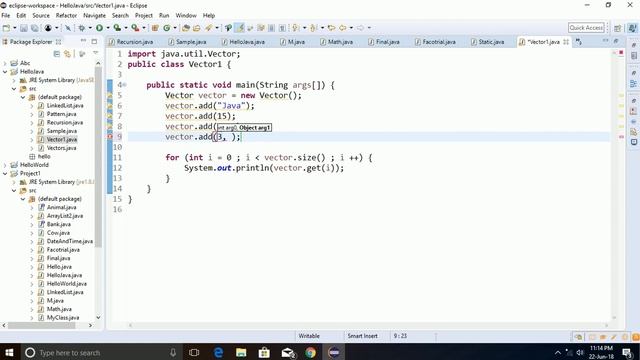Screen dimensions: 640x360
Task: Minimize the Package Explorer panel
Action: pyautogui.click(x=83, y=41)
